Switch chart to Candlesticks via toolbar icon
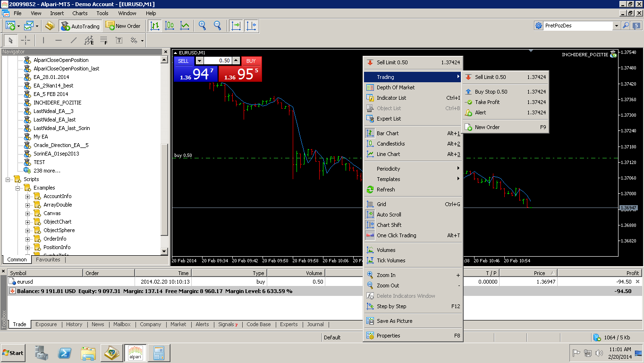 point(169,26)
